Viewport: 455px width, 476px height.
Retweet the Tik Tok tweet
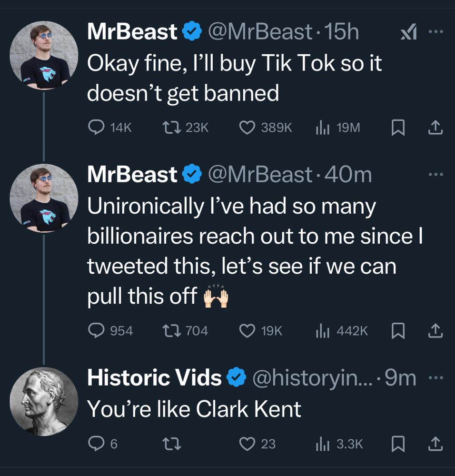pos(168,127)
